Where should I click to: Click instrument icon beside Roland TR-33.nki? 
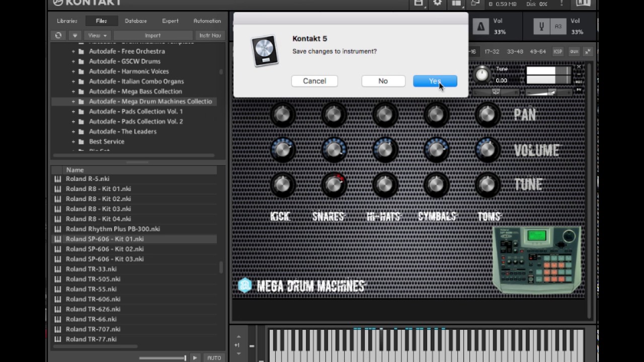point(57,269)
